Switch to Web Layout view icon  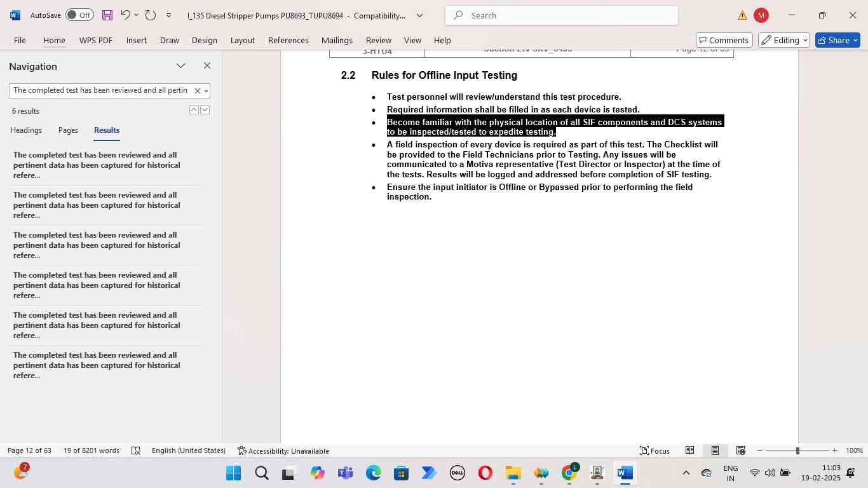pos(740,451)
